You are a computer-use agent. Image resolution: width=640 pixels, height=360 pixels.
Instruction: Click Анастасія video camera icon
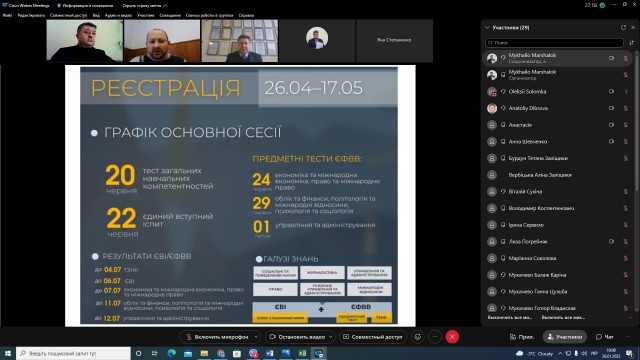tap(611, 125)
